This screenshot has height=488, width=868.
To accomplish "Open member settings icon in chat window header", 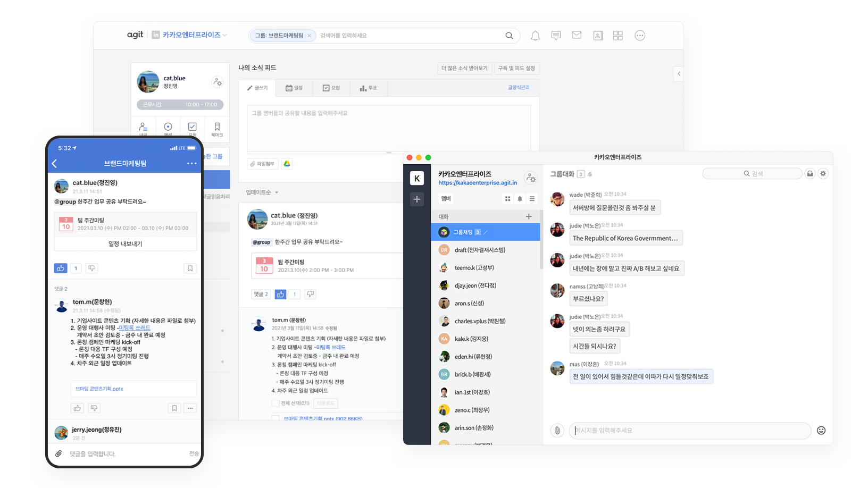I will 530,178.
